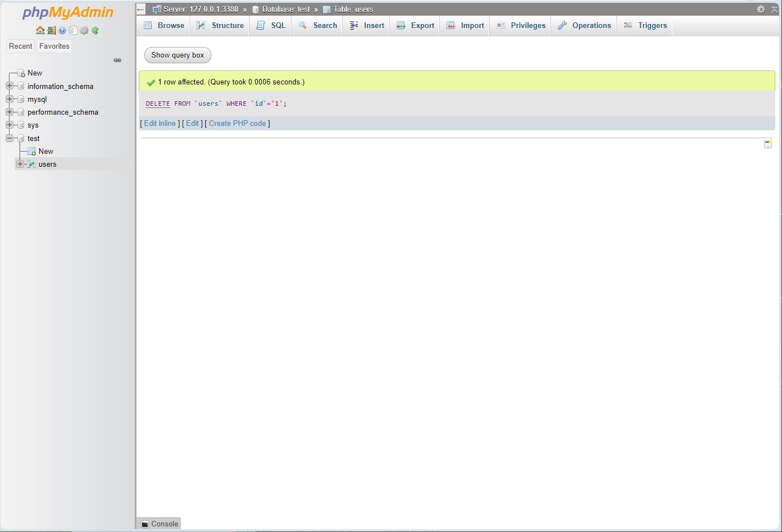Image resolution: width=782 pixels, height=532 pixels.
Task: Open the SQL tab
Action: (276, 25)
